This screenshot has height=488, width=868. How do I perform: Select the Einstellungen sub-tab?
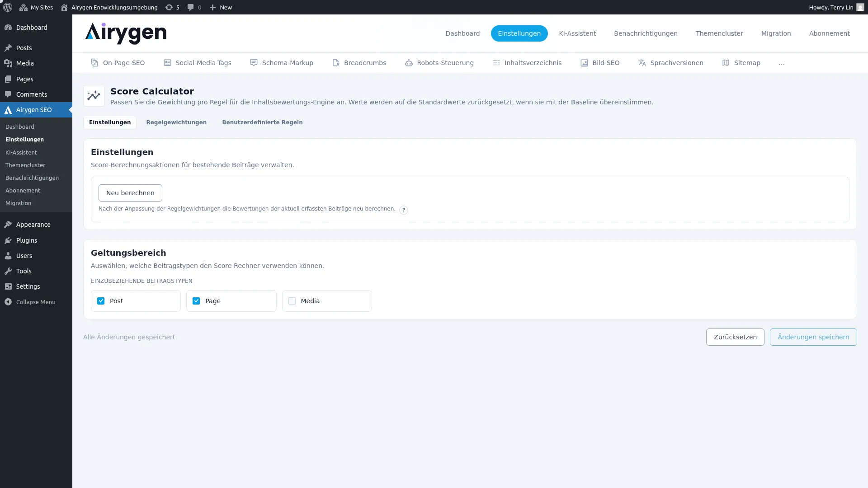pyautogui.click(x=110, y=122)
